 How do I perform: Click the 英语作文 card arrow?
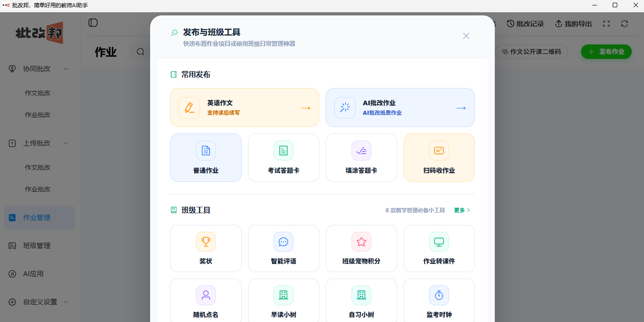[x=306, y=108]
